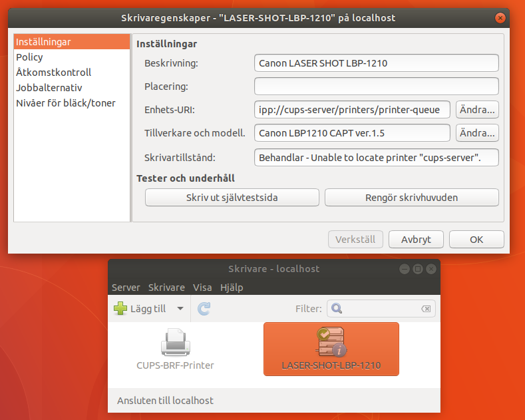Viewport: 525px width, 420px height.
Task: Open the Policy section
Action: [72, 57]
